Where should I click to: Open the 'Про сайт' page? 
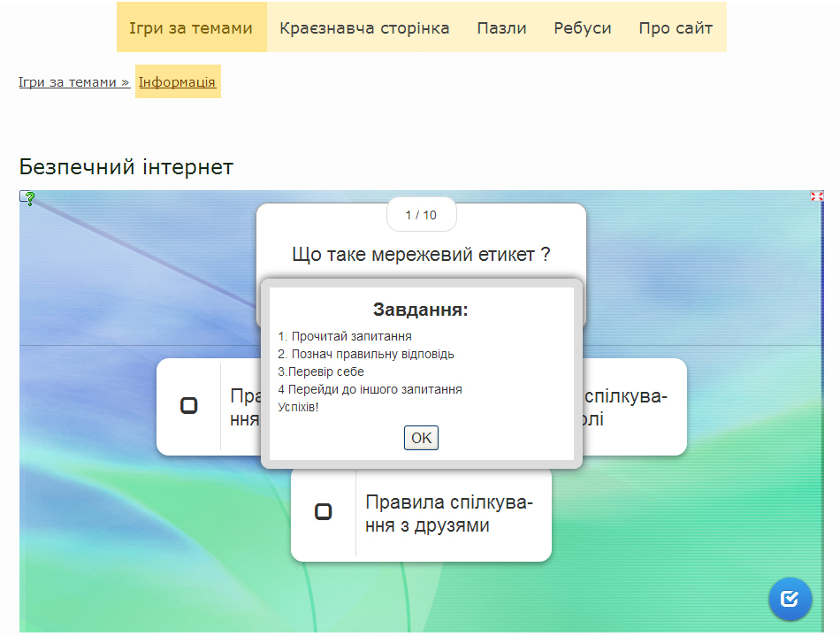[676, 28]
